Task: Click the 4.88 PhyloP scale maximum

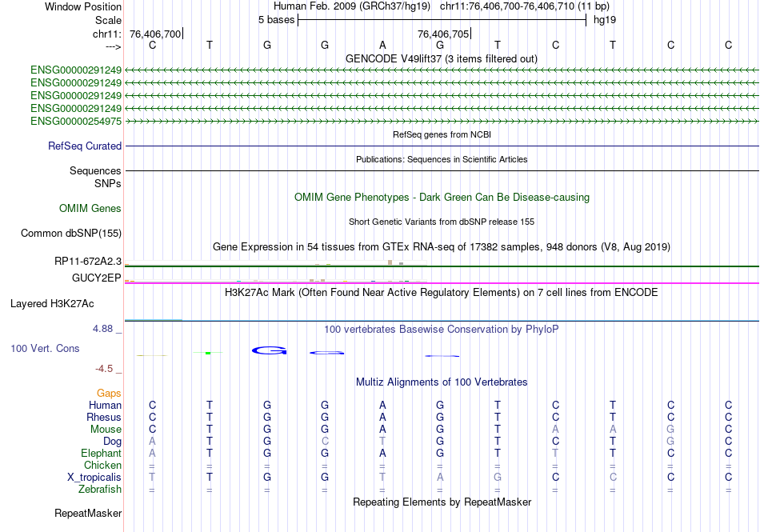Action: tap(102, 329)
